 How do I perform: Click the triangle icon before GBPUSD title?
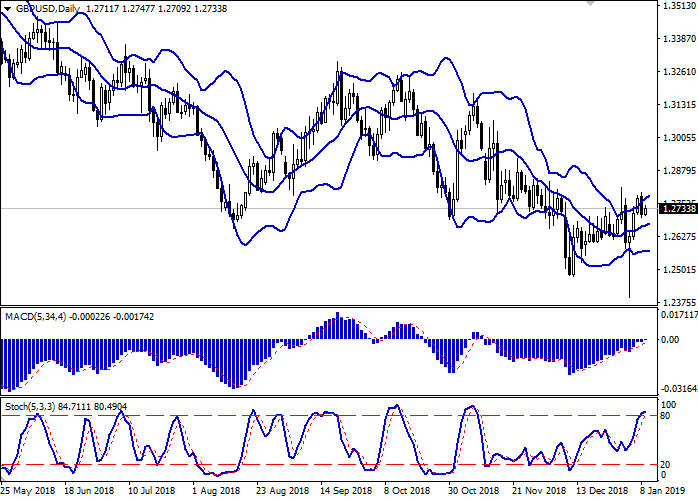point(7,8)
